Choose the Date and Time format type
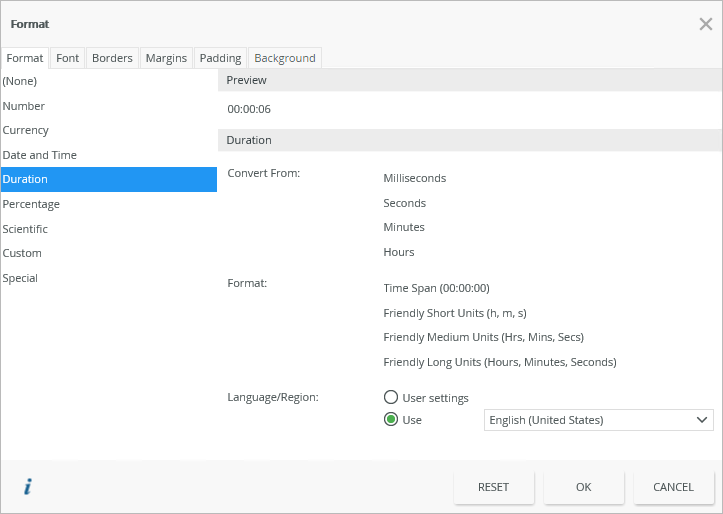Viewport: 723px width, 514px height. [40, 155]
